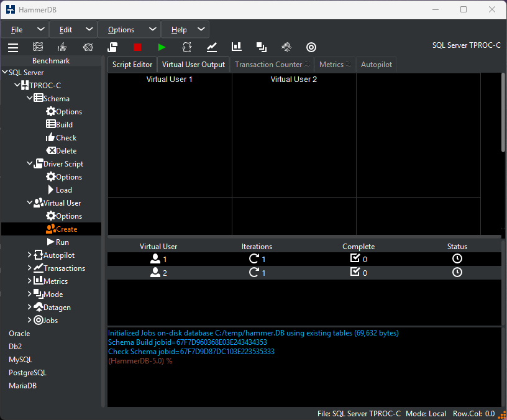Open Options under Driver Script

(64, 177)
